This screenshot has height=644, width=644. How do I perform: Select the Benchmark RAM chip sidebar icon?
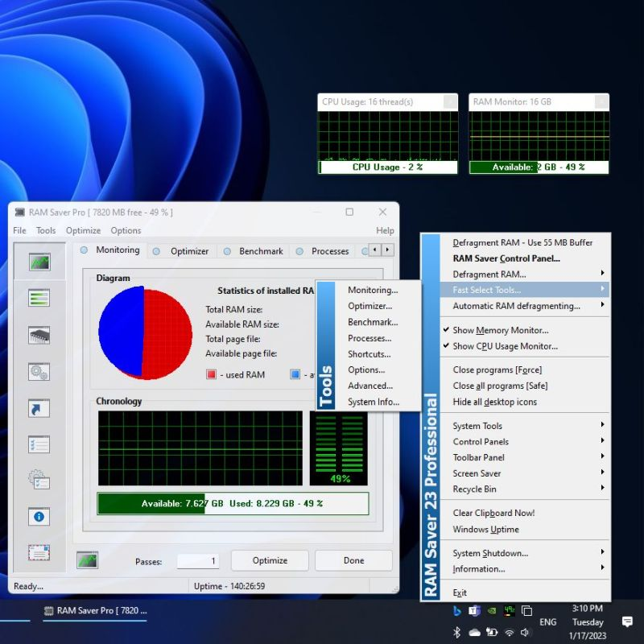tap(39, 333)
